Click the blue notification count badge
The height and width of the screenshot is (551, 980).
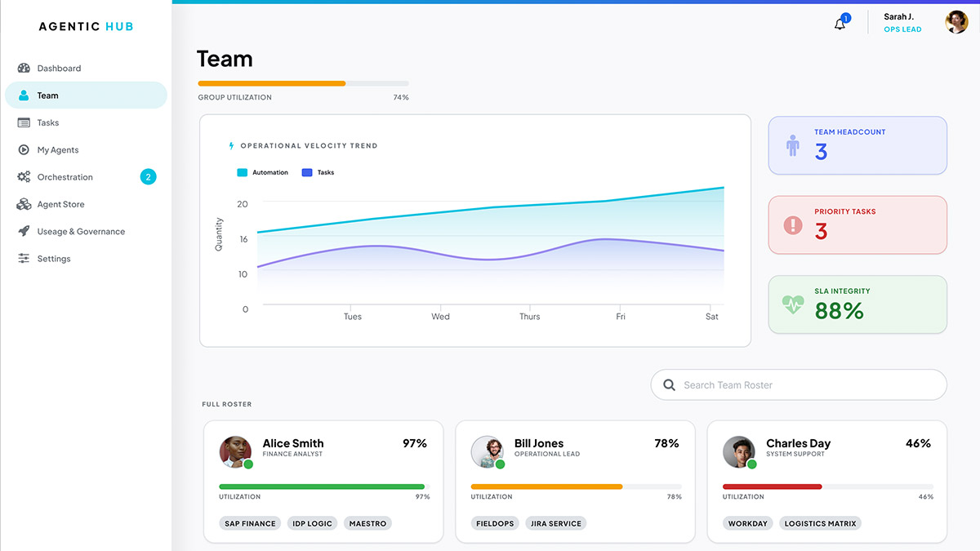tap(845, 17)
